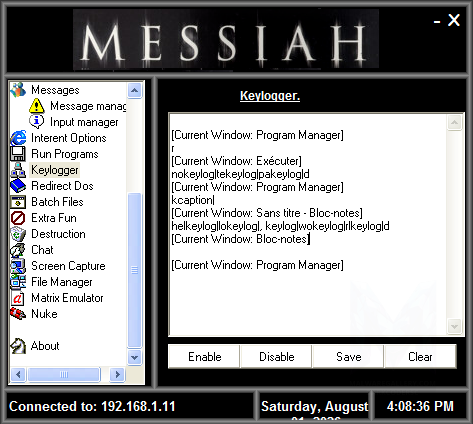Open Destruction recycle bin icon

click(x=18, y=234)
